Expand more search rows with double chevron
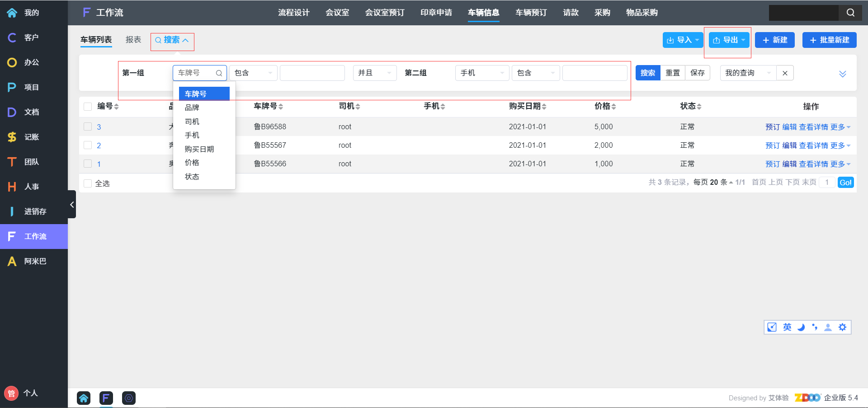This screenshot has width=868, height=408. pos(842,74)
